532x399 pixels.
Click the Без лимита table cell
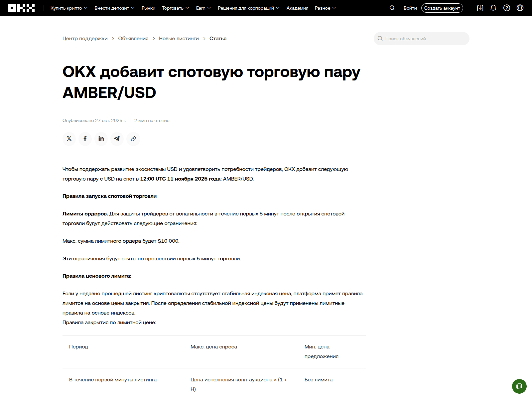319,380
